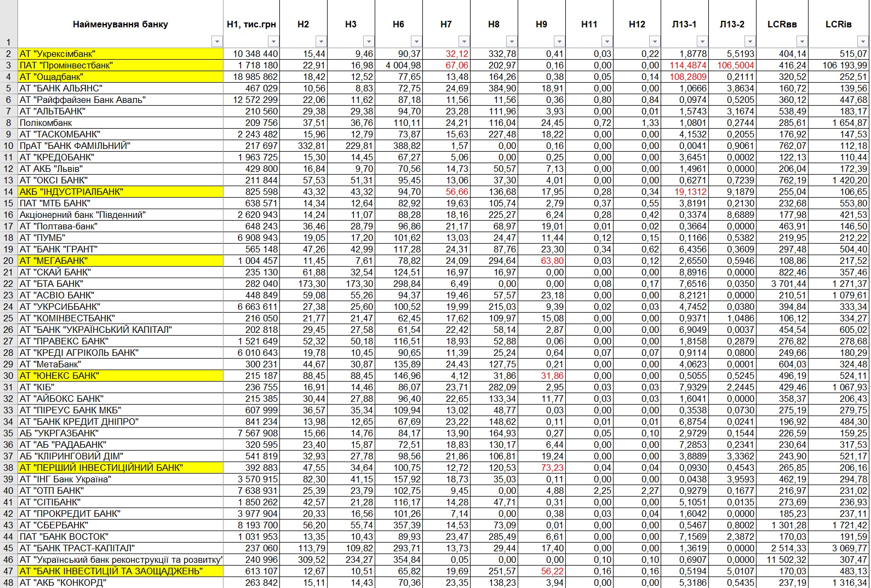Select the Найменування банку header cell
This screenshot has height=588, width=871.
point(121,24)
